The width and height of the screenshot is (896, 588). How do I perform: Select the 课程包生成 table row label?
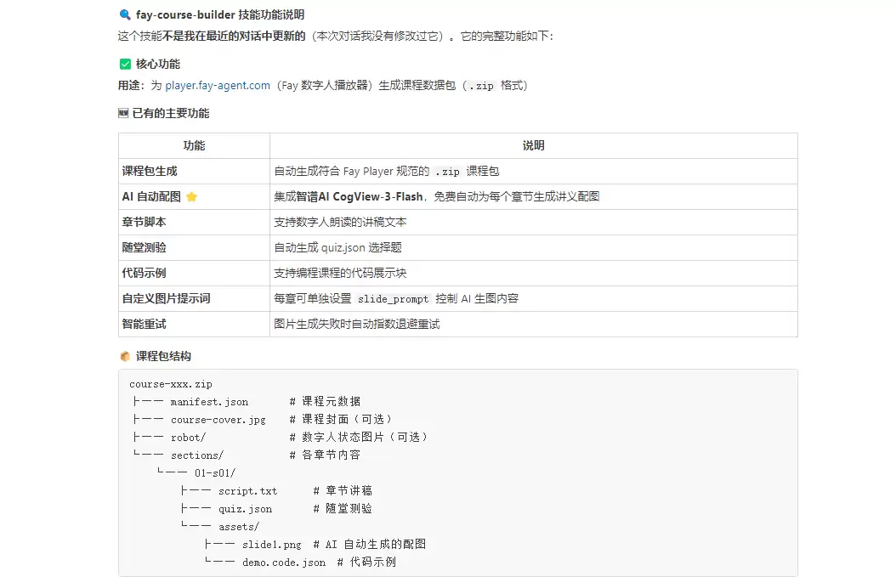pyautogui.click(x=150, y=172)
